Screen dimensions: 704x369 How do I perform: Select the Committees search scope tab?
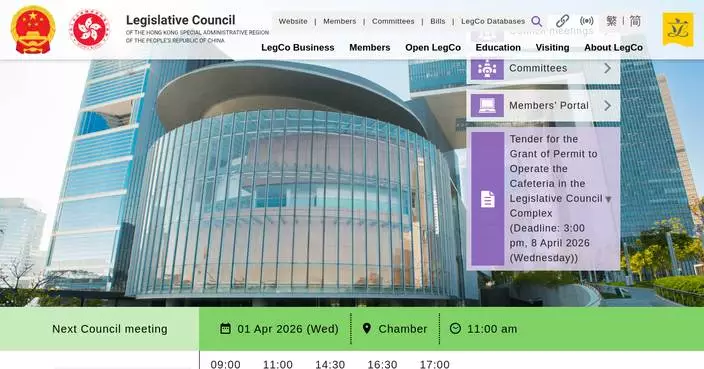(x=393, y=21)
